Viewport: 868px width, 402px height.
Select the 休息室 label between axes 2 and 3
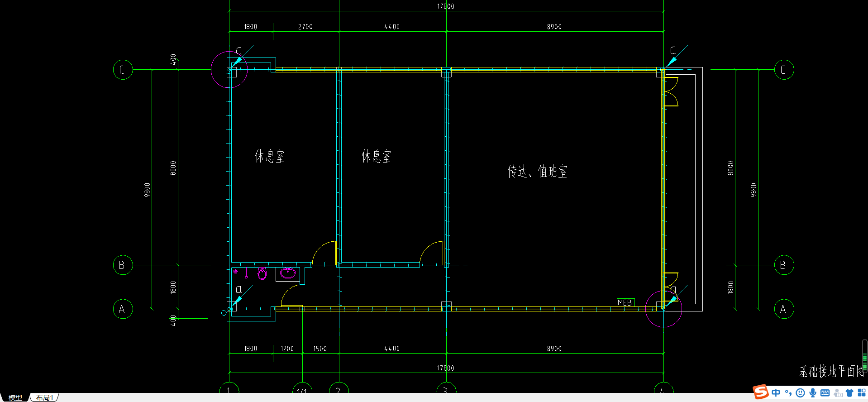point(376,156)
